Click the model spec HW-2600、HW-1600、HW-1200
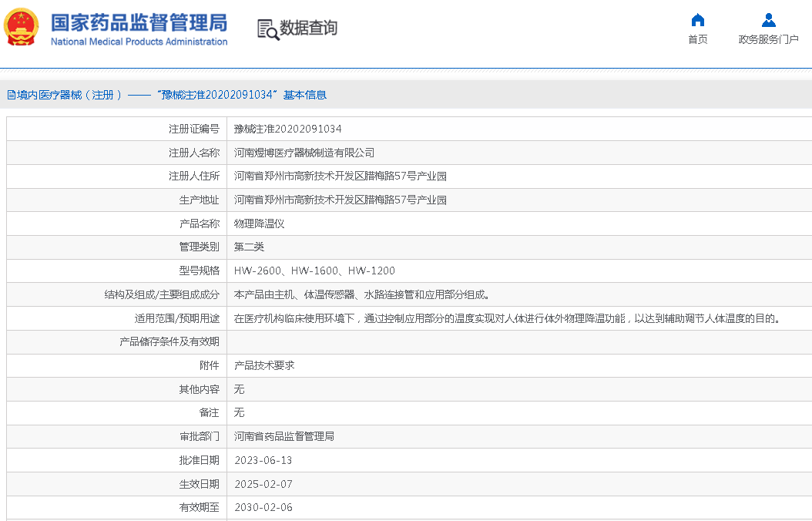Screen dimensions: 812x521 point(314,271)
